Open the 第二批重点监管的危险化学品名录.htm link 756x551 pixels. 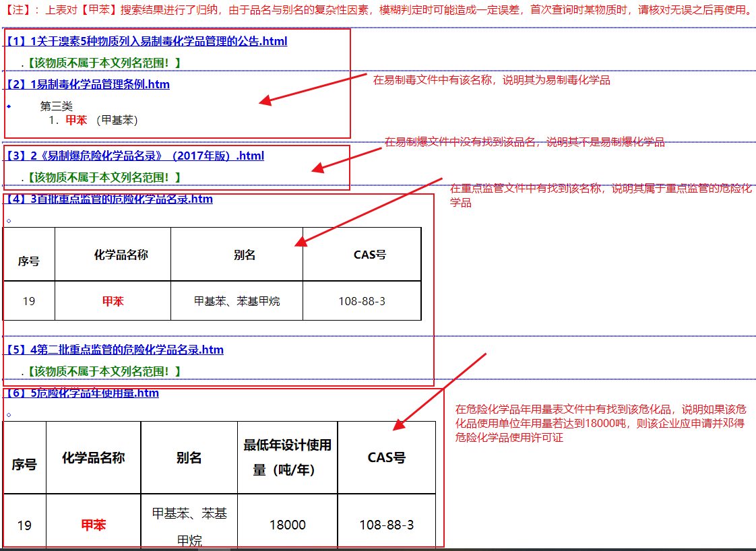115,350
